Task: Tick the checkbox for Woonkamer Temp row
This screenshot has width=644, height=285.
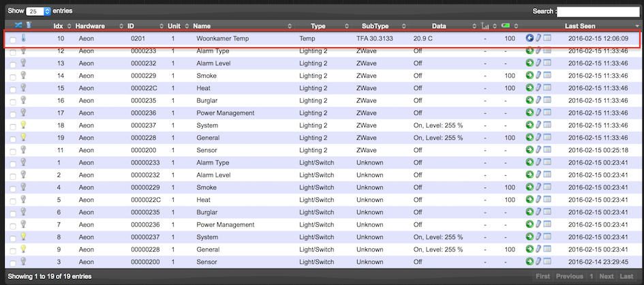Action: 13,40
